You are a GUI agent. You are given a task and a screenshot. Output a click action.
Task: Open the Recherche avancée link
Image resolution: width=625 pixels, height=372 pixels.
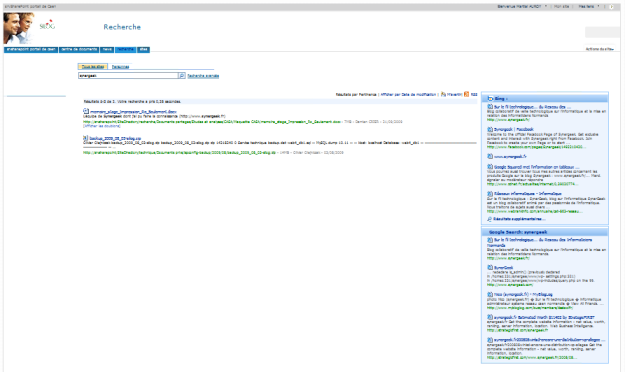(203, 76)
